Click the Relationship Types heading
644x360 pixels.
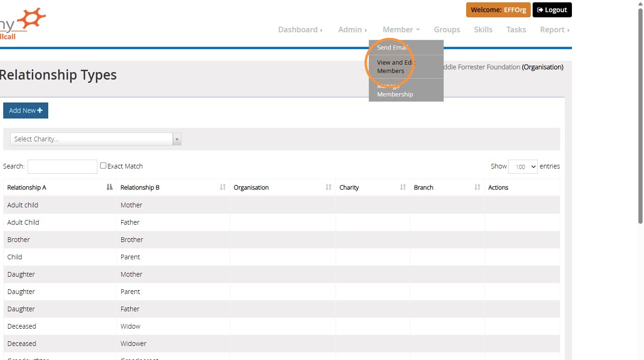(59, 75)
